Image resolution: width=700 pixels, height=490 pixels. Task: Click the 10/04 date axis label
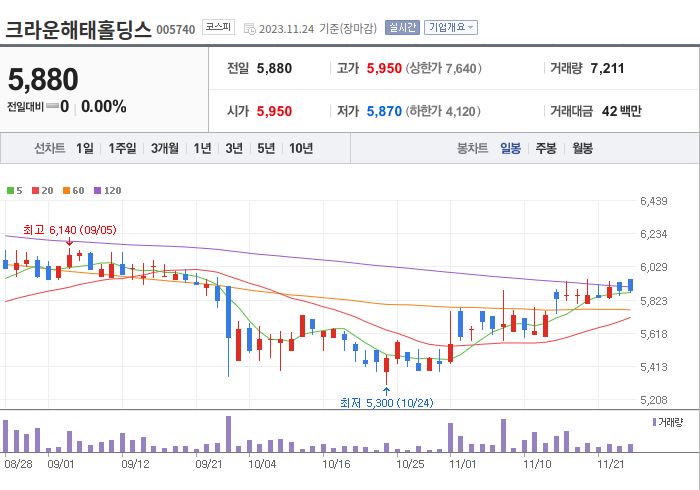click(262, 464)
